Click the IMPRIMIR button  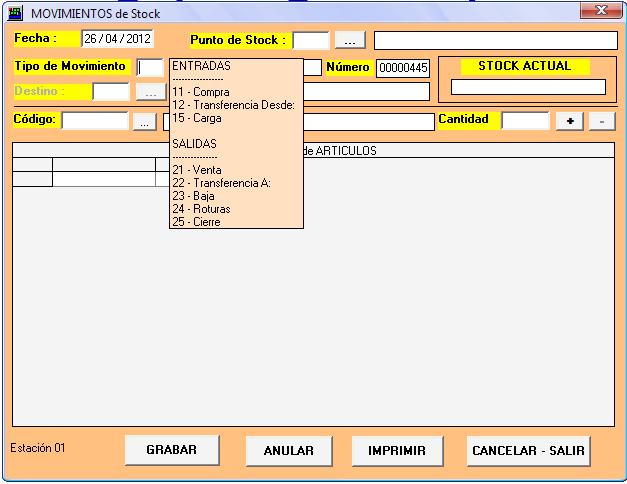[x=397, y=451]
